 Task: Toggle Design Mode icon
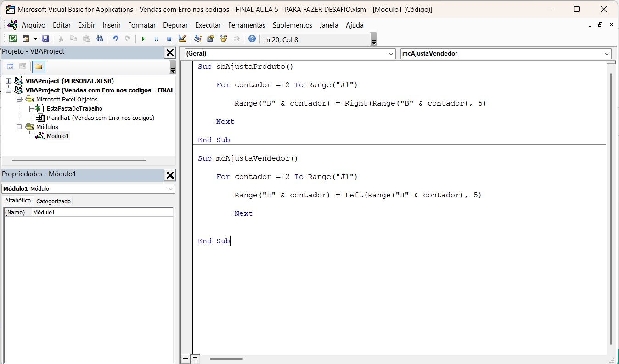coord(182,39)
